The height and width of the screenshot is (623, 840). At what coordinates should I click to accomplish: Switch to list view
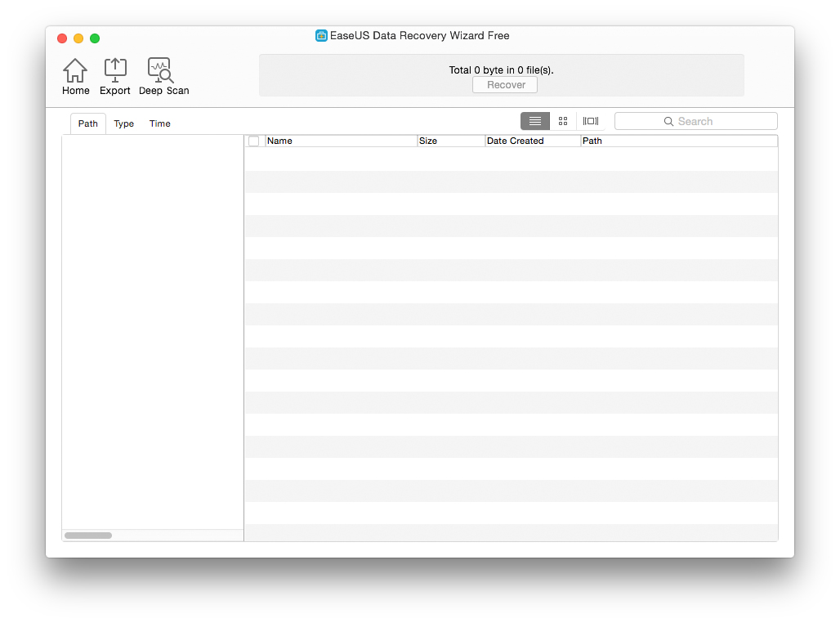point(534,121)
